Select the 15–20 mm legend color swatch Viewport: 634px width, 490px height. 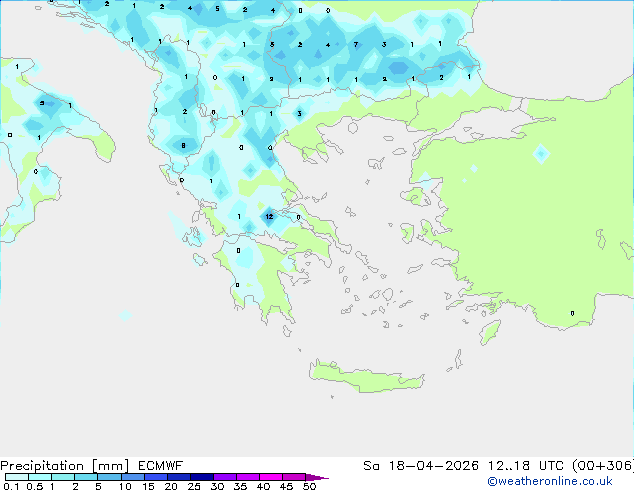click(156, 477)
